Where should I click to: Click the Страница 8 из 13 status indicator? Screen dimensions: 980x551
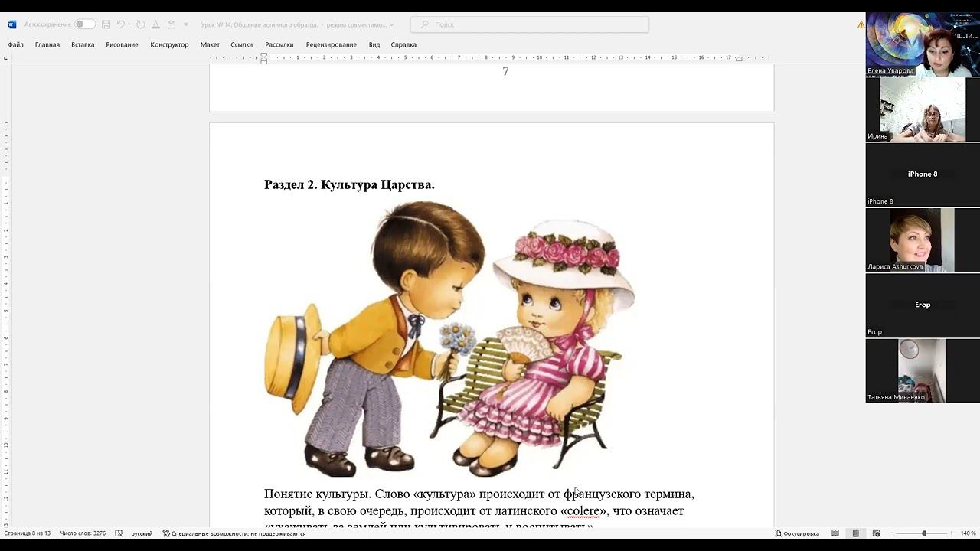tap(28, 533)
